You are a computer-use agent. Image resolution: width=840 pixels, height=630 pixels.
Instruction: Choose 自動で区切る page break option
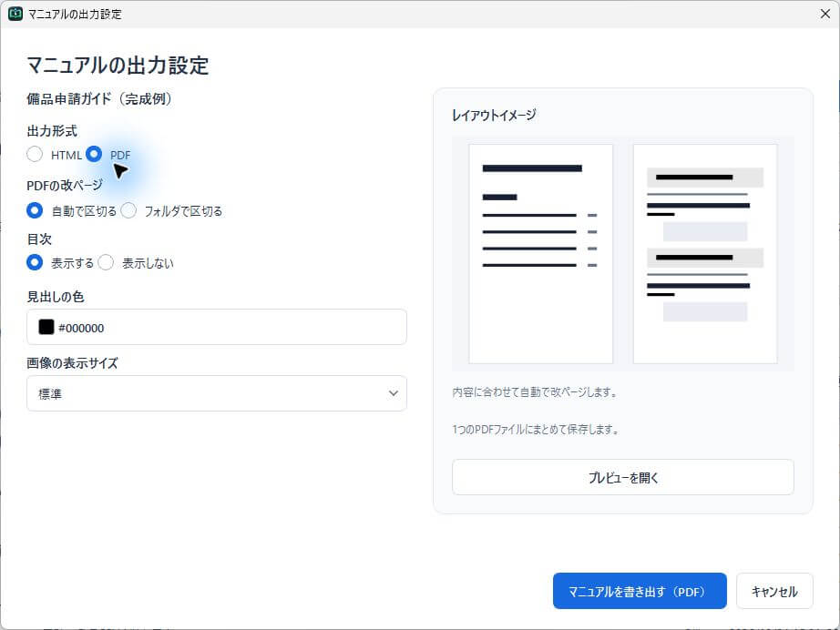coord(35,210)
